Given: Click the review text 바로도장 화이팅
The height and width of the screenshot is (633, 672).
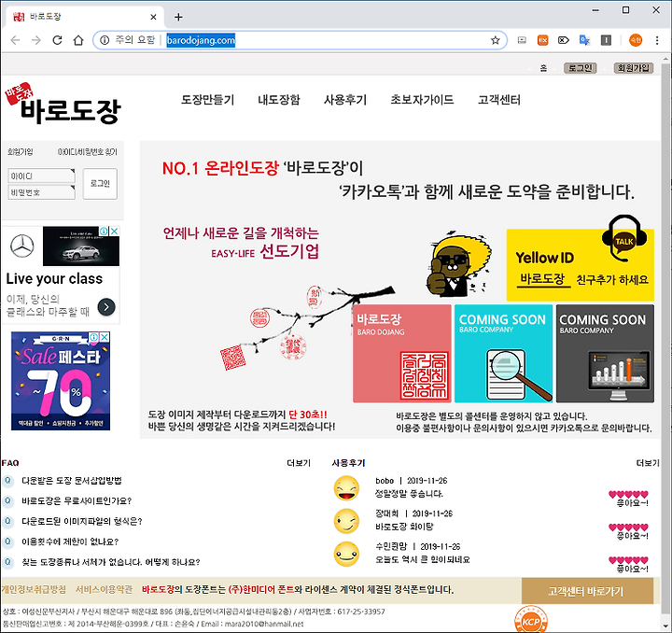Looking at the screenshot, I should 404,527.
